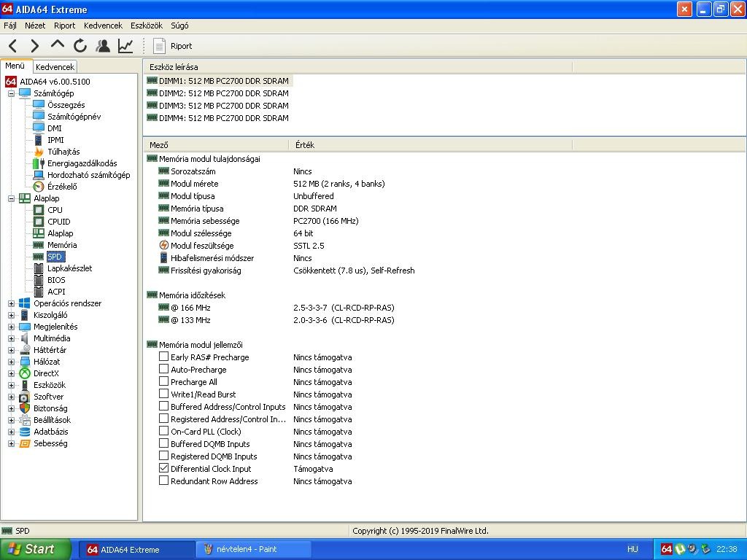Screen dimensions: 747x560
Task: Click the Eszköz leírása column header
Action: 357,67
